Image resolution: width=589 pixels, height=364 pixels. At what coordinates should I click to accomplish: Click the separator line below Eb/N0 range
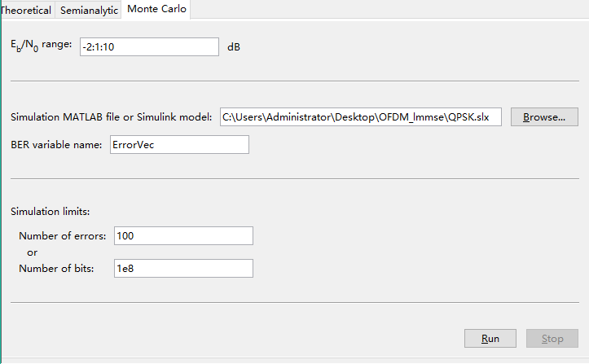point(295,81)
